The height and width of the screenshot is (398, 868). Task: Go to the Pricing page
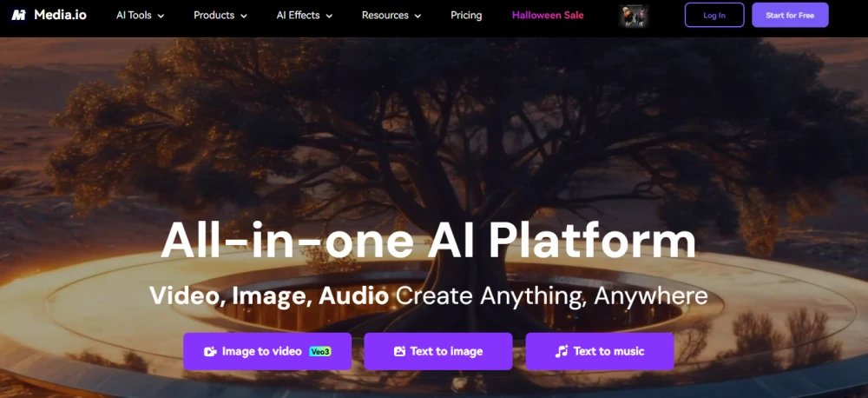[x=466, y=16]
